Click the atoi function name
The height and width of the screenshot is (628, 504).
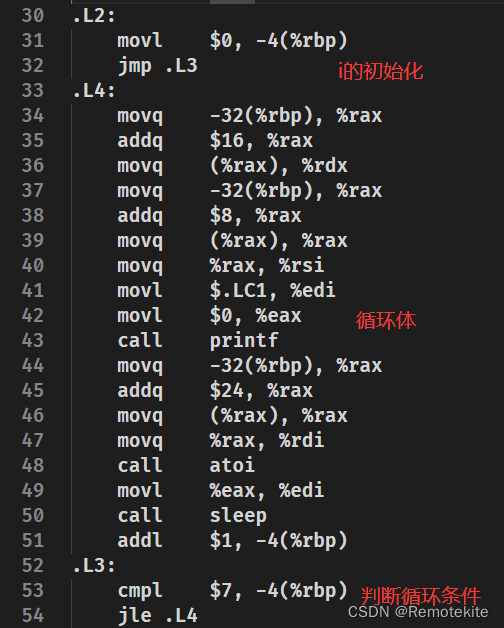(232, 465)
